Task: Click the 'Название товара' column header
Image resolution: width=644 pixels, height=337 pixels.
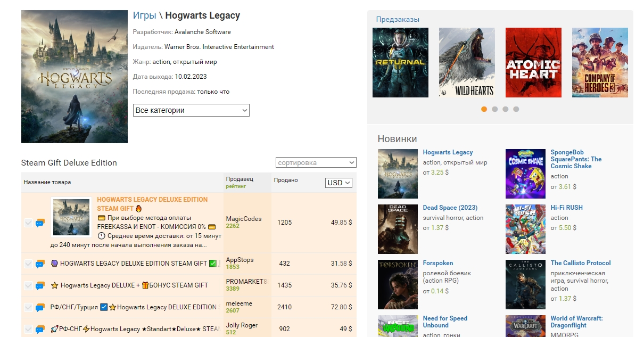Action: [x=47, y=182]
